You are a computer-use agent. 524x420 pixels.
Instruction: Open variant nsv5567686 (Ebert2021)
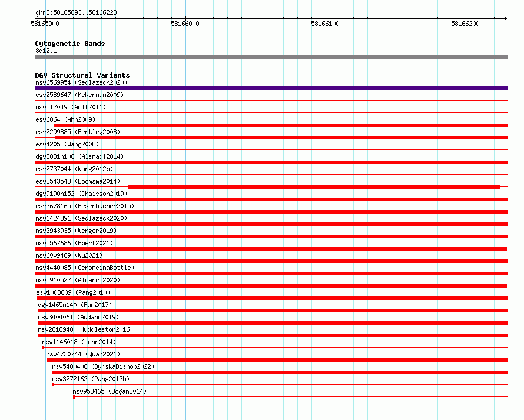coord(74,243)
